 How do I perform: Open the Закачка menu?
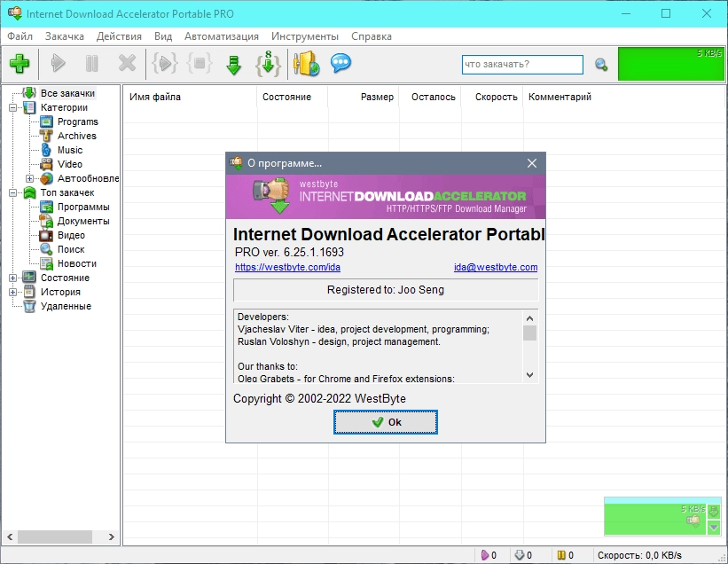[65, 36]
